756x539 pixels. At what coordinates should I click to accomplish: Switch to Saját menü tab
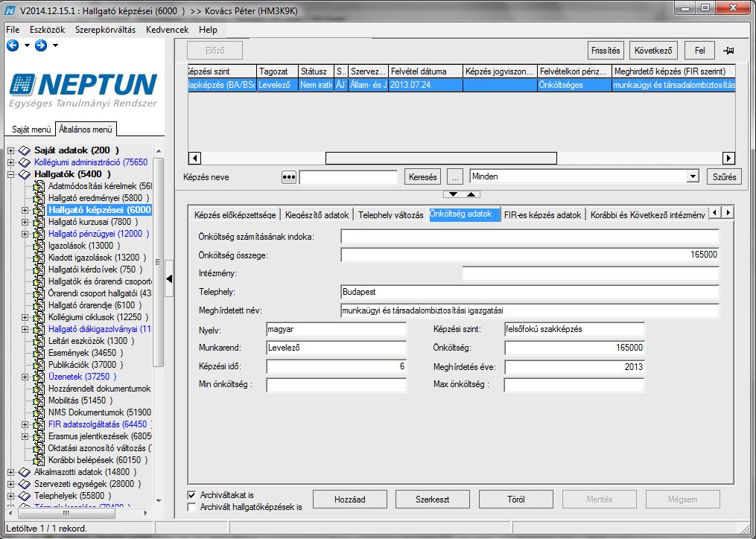pos(31,130)
